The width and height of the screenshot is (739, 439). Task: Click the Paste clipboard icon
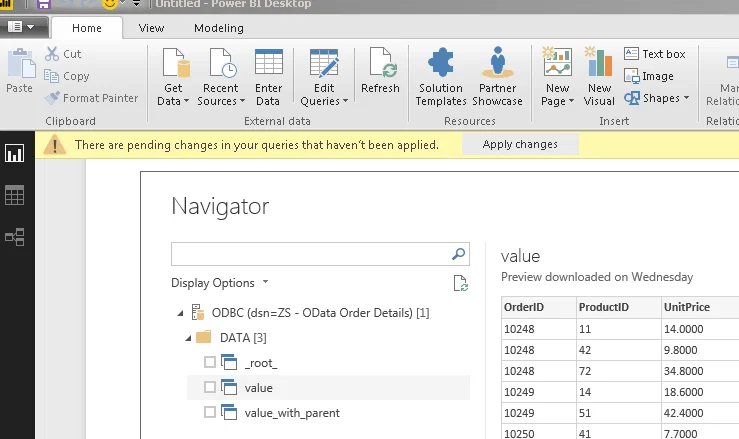(x=21, y=63)
